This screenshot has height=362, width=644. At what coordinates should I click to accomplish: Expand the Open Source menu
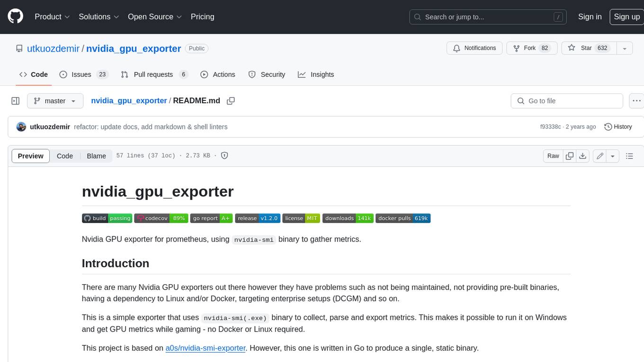[x=155, y=17]
